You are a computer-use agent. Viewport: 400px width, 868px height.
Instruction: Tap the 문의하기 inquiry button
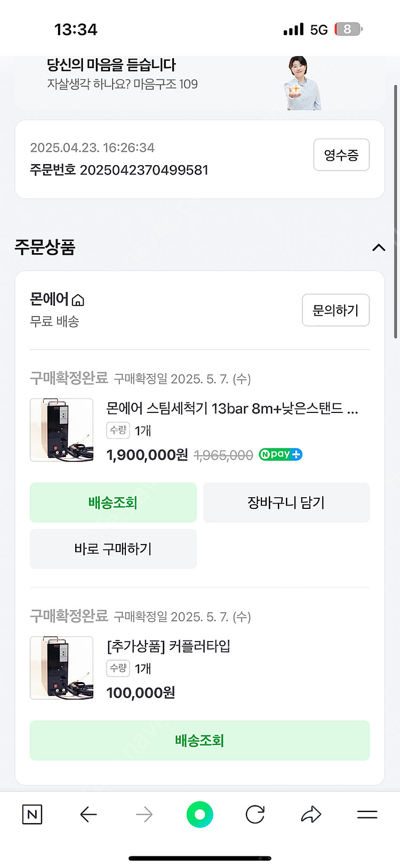point(335,310)
